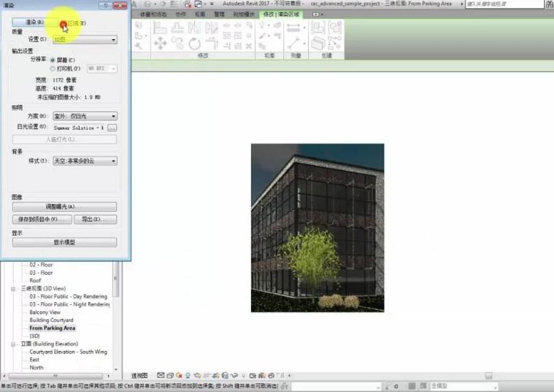Click the Adjust Exposure (调整曝光) button

(x=65, y=206)
